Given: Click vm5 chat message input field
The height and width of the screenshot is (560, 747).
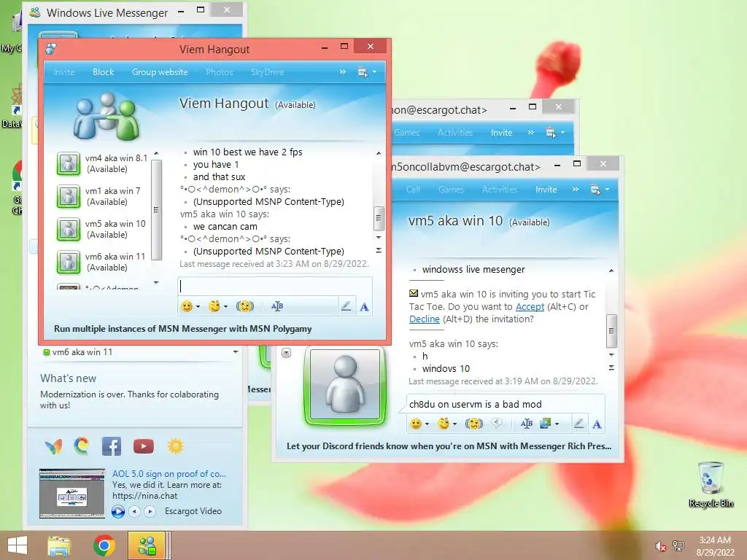Looking at the screenshot, I should pyautogui.click(x=506, y=404).
